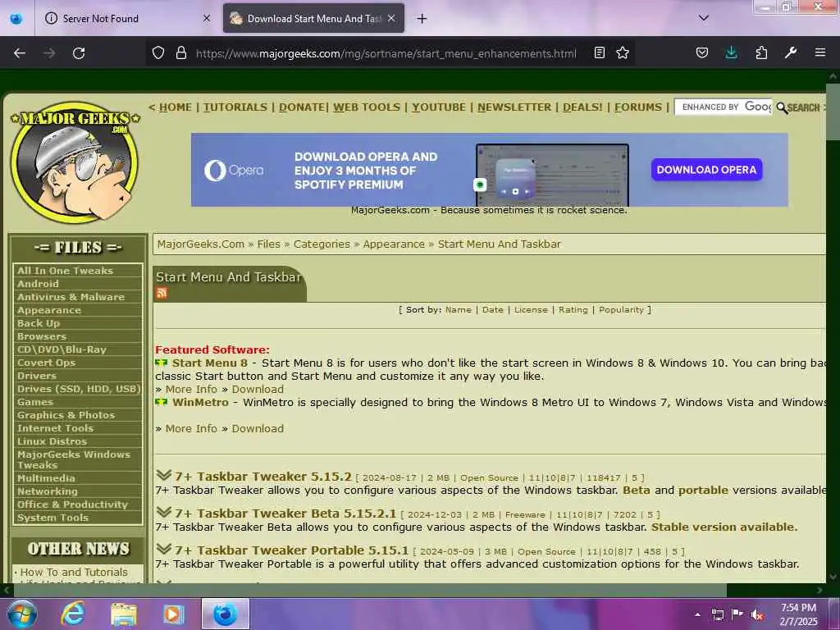Sort the list by Date
Image resolution: width=840 pixels, height=630 pixels.
pos(493,309)
